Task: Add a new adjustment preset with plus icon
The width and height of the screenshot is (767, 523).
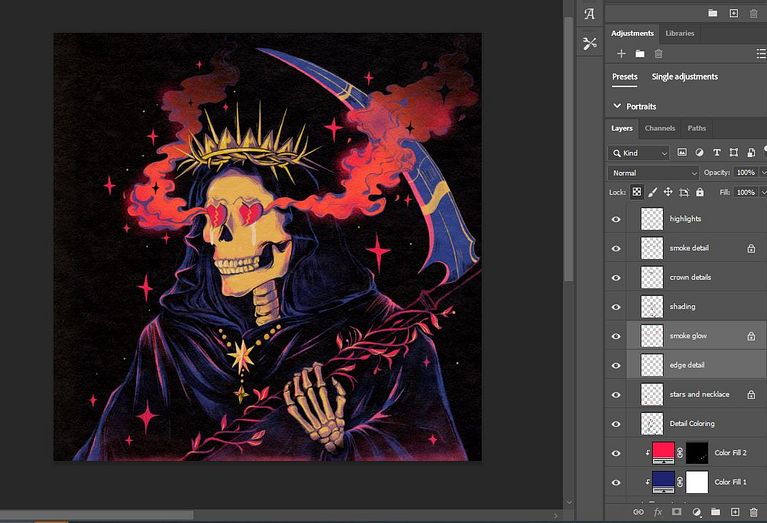Action: (x=621, y=53)
